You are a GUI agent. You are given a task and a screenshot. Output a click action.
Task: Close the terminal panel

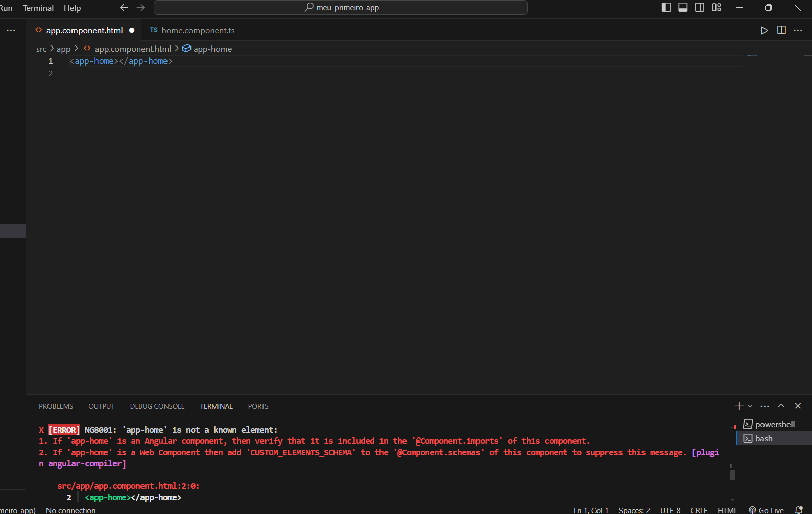pos(798,406)
